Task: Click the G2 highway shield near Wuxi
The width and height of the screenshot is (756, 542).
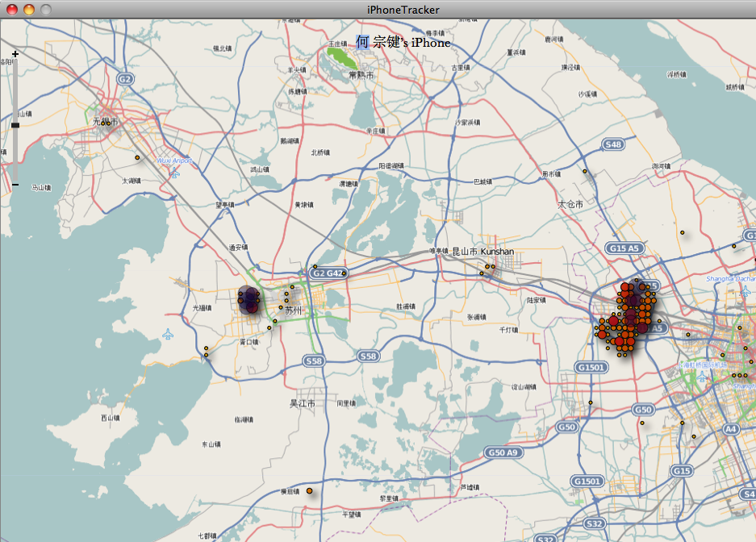Action: point(124,79)
